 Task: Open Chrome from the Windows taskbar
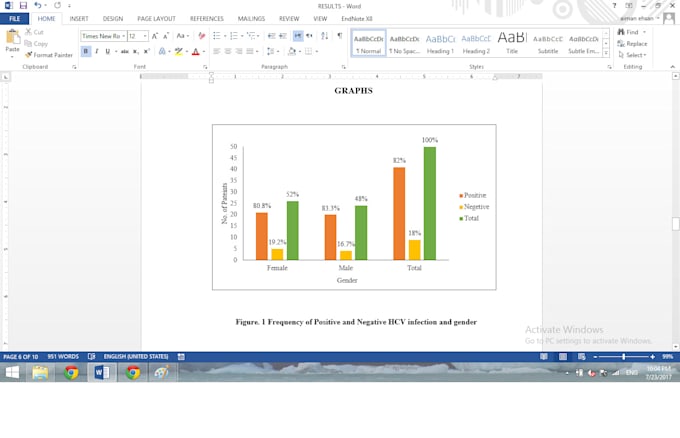tap(71, 373)
